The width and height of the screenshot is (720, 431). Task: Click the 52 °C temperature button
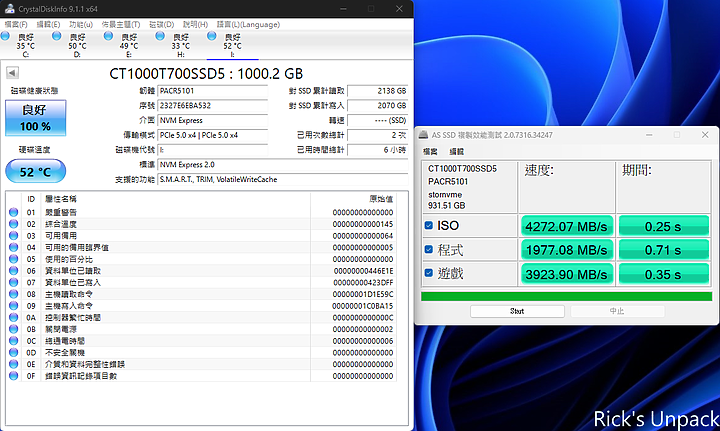pos(35,171)
